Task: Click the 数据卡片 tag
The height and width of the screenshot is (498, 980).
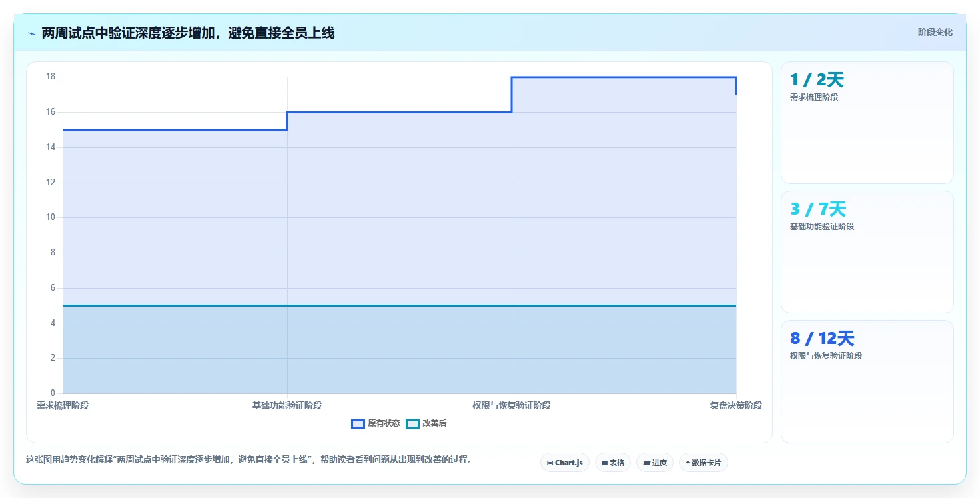Action: click(x=704, y=463)
